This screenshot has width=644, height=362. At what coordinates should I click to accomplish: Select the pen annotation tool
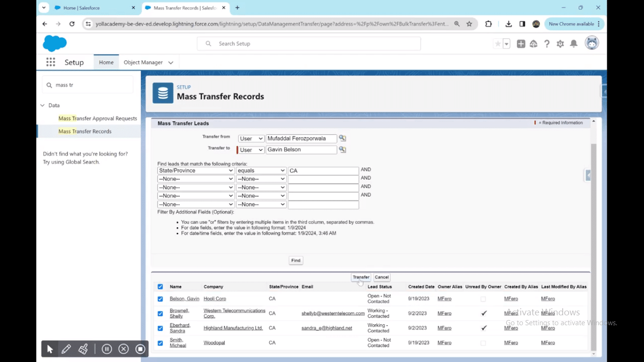66,349
